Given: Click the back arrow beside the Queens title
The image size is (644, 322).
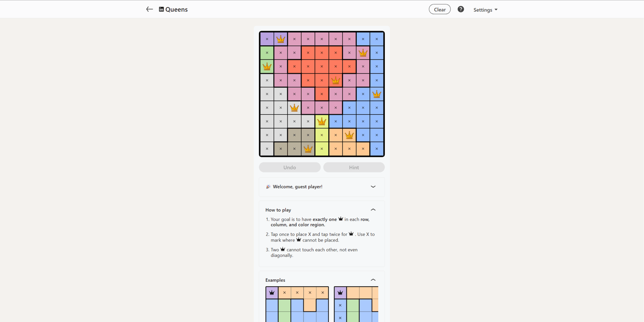Looking at the screenshot, I should (149, 9).
